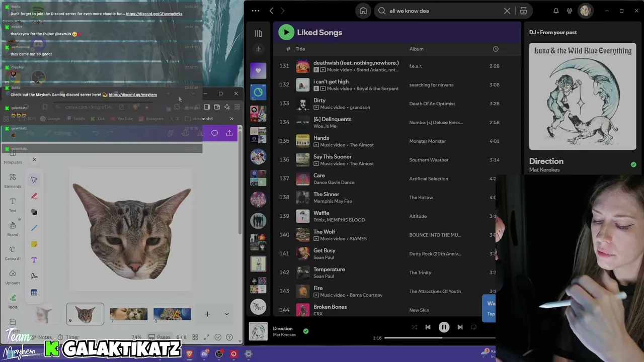Open the grid view icon in Canva
The height and width of the screenshot is (362, 644).
pos(195,337)
